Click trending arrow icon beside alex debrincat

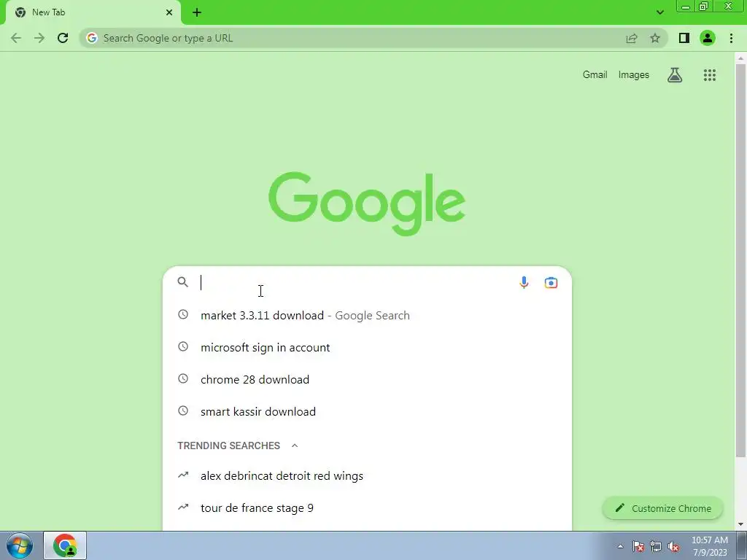[x=183, y=475]
